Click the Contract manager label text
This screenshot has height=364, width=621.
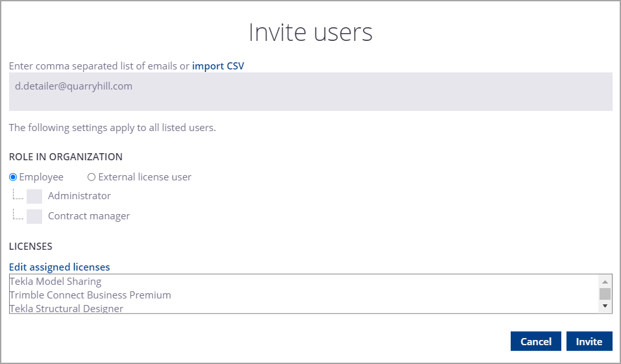pyautogui.click(x=89, y=216)
